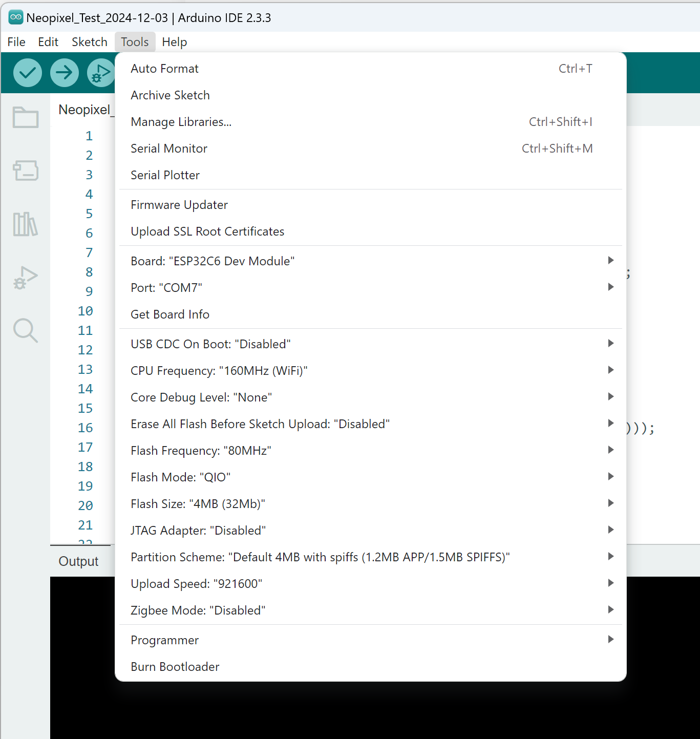Select Auto Format from Tools menu

coord(371,69)
